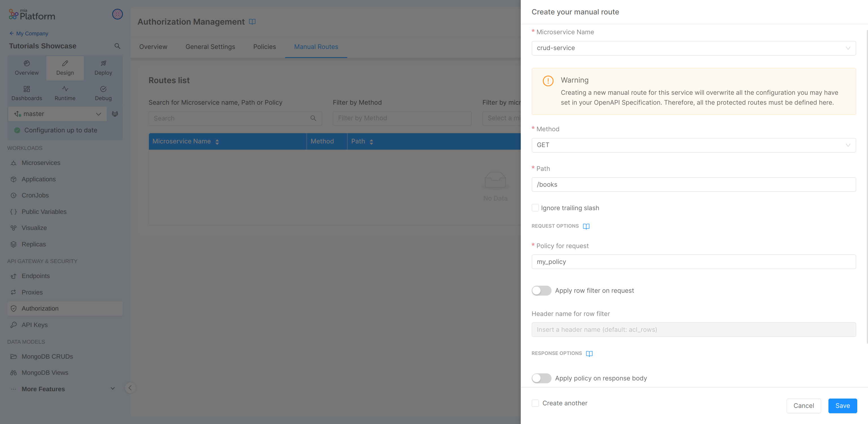Click the search icon in Tutorials Showcase header
This screenshot has width=868, height=424.
(117, 46)
